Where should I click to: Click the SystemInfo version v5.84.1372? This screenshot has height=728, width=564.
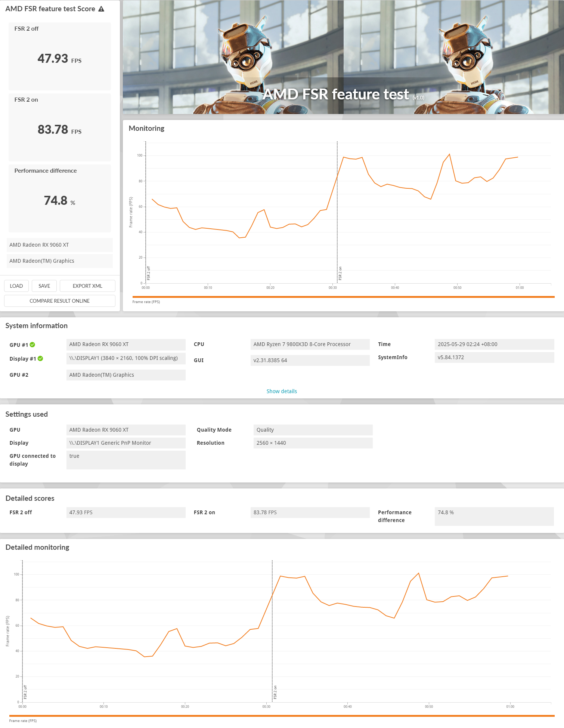click(494, 357)
